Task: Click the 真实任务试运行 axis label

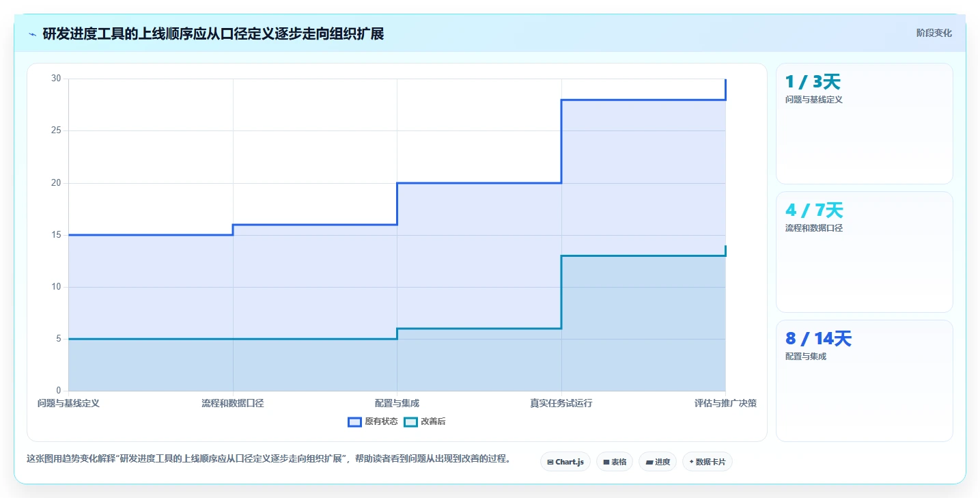Action: pyautogui.click(x=561, y=403)
